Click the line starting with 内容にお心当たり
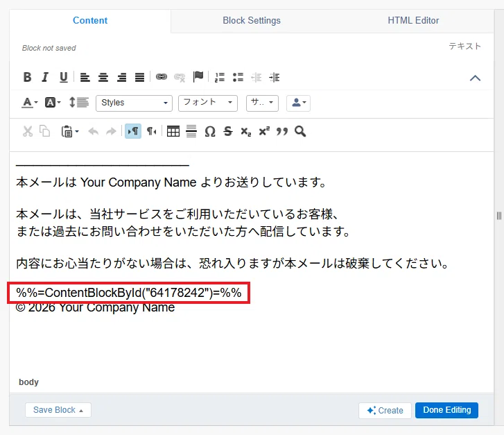The width and height of the screenshot is (504, 435). tap(232, 264)
